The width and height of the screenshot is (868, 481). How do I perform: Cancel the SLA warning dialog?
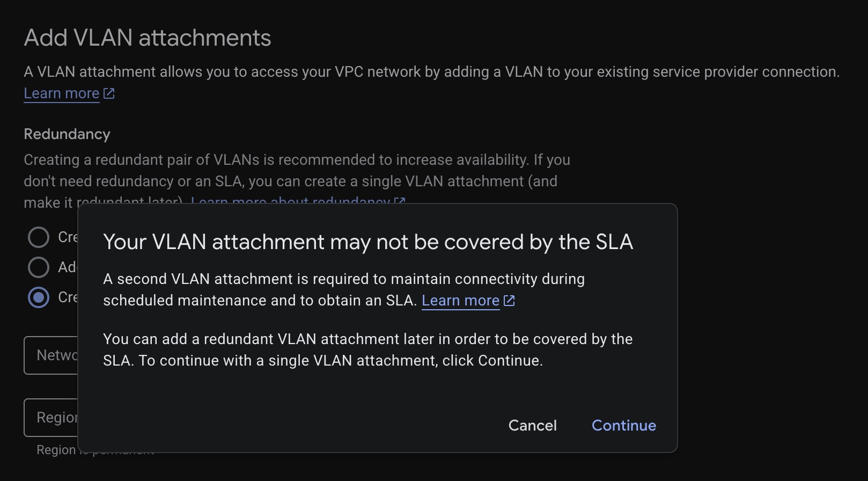[532, 425]
